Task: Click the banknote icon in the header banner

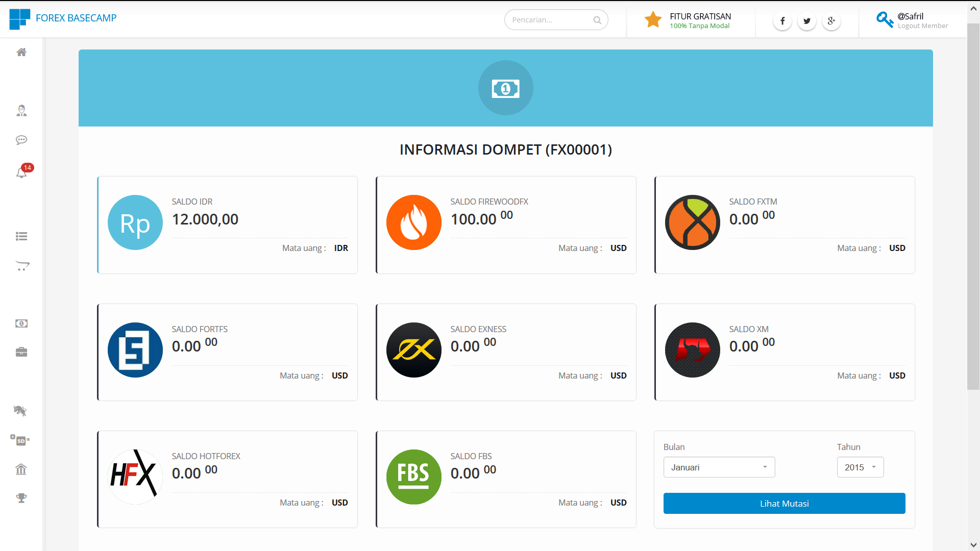Action: click(506, 88)
